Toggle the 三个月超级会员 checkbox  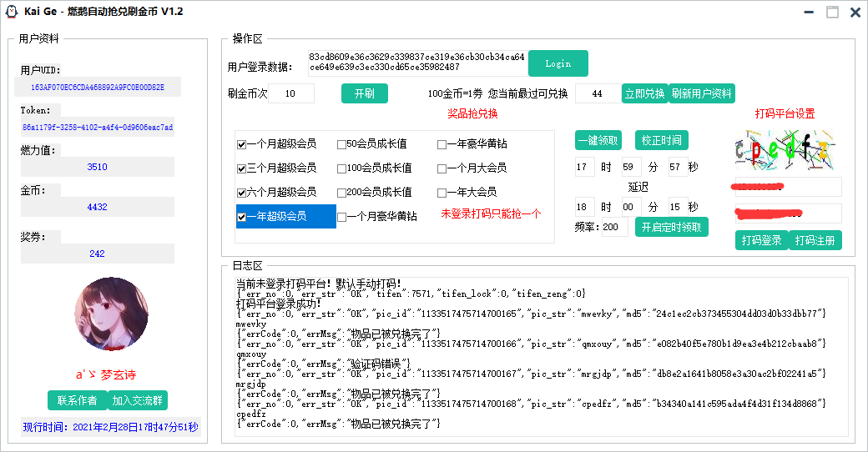tap(242, 168)
